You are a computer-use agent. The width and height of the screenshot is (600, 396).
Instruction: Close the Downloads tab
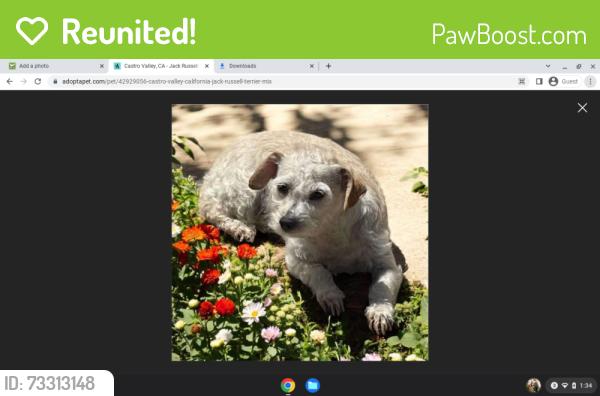[x=312, y=66]
